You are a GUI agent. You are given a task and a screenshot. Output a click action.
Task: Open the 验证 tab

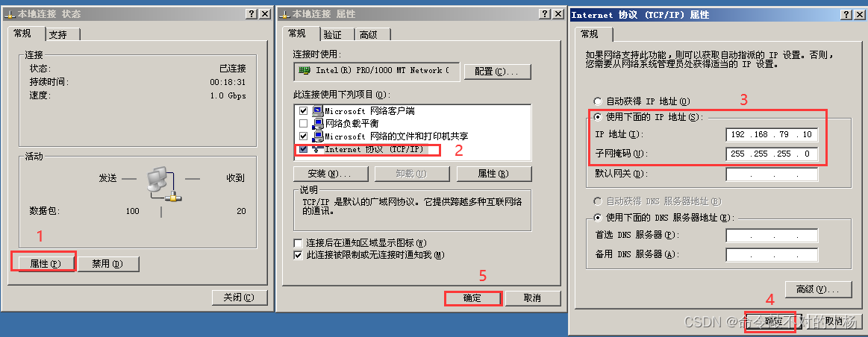coord(337,35)
